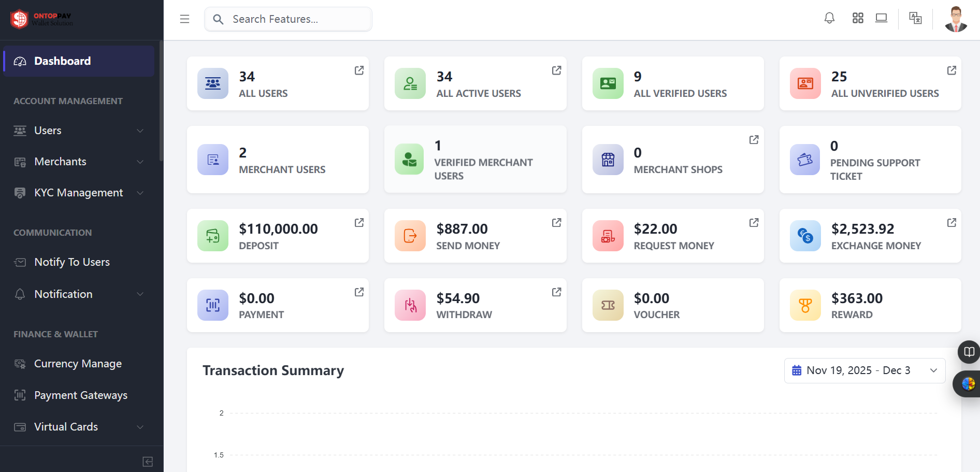Collapse sidebar using bottom arrow icon
Screen dimensions: 980x472
tap(148, 462)
